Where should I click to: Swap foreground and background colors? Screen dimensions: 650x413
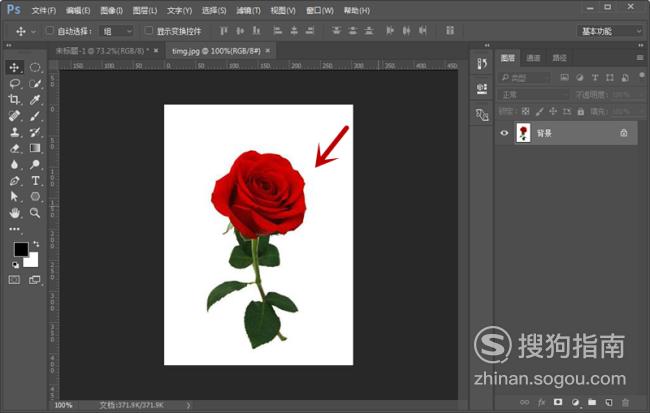click(x=36, y=244)
